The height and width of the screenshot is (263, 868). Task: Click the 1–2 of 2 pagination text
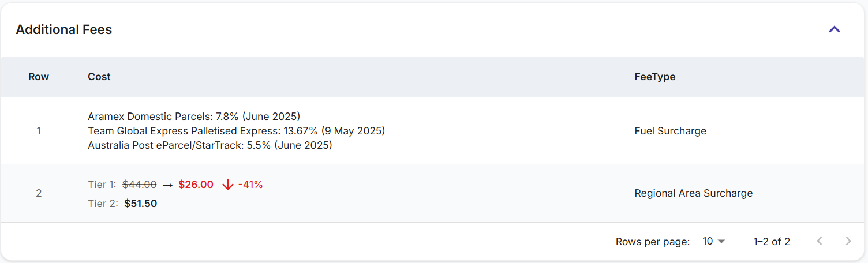click(x=772, y=242)
